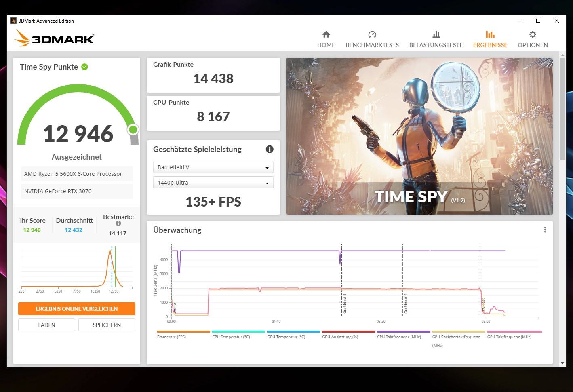Click the Time Spy preview image
Image resolution: width=573 pixels, height=392 pixels.
(419, 136)
